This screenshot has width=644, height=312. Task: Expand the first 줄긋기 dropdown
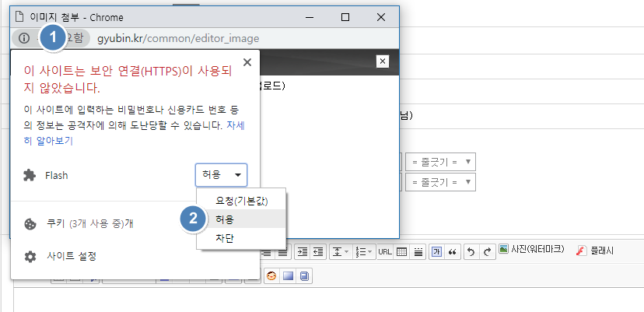[440, 162]
